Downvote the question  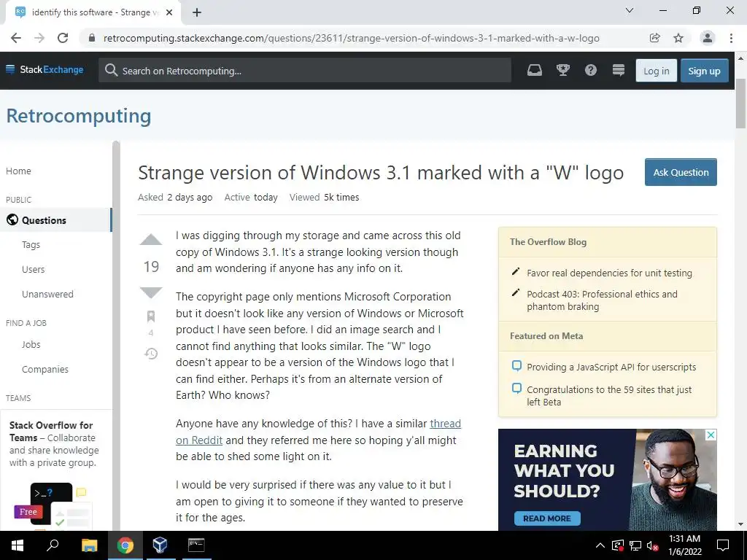(x=151, y=292)
